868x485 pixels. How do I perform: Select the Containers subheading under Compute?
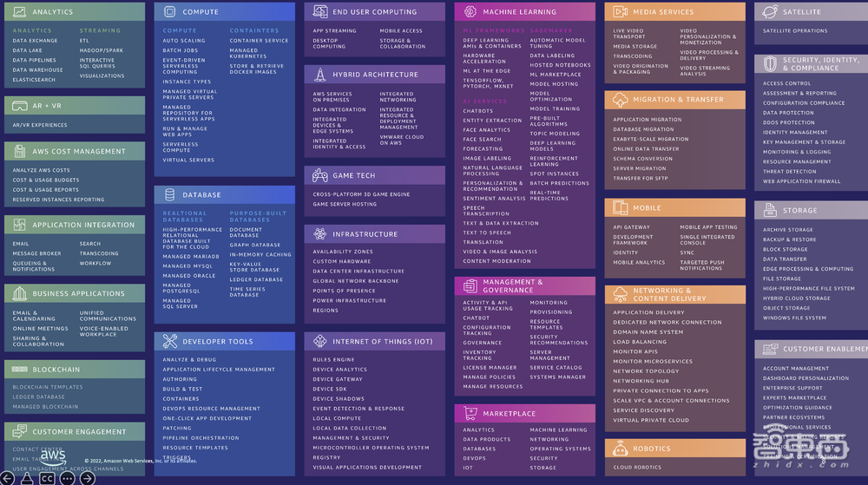[254, 30]
